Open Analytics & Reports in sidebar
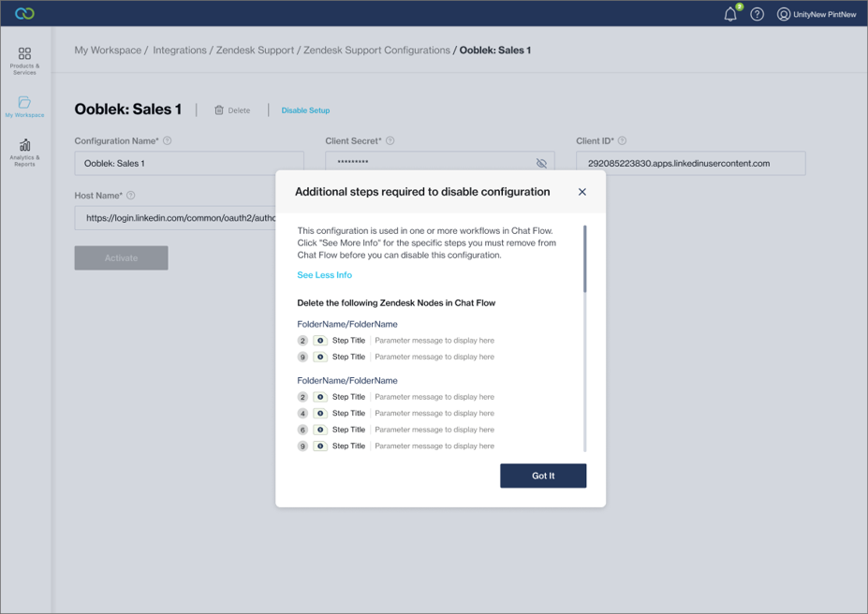868x614 pixels. click(24, 152)
